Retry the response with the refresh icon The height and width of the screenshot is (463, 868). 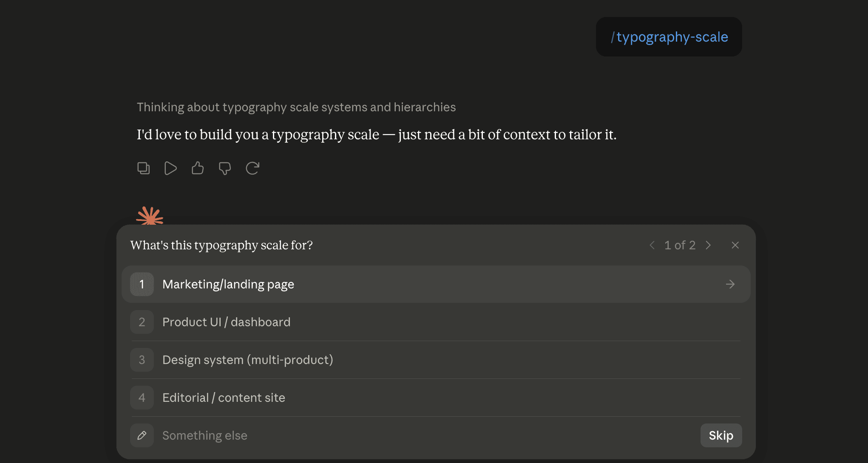pyautogui.click(x=252, y=168)
